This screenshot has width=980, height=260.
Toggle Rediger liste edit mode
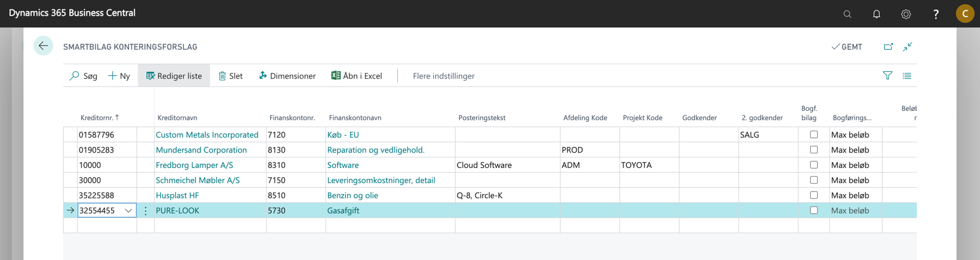pos(174,76)
